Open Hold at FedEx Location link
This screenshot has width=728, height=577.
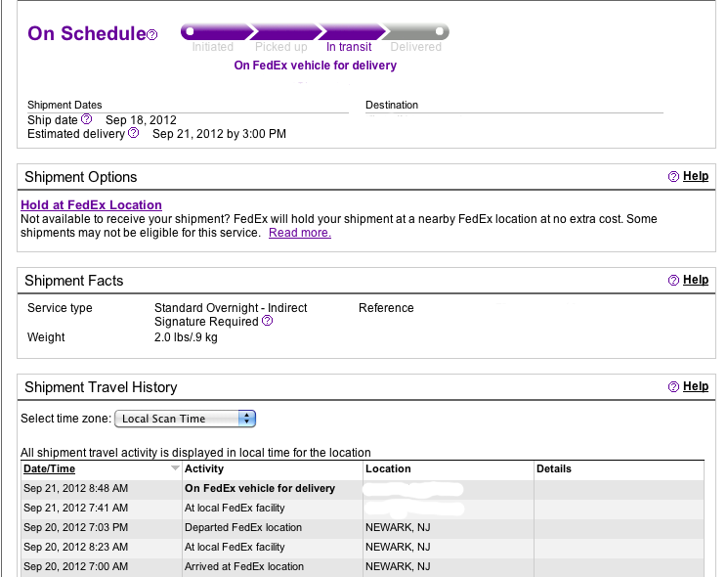tap(92, 204)
